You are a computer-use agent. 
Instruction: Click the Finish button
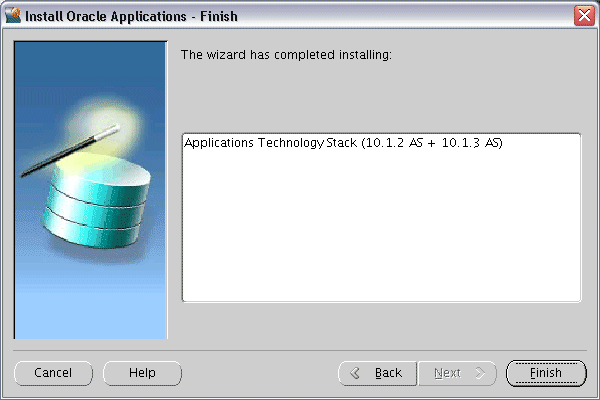click(546, 373)
